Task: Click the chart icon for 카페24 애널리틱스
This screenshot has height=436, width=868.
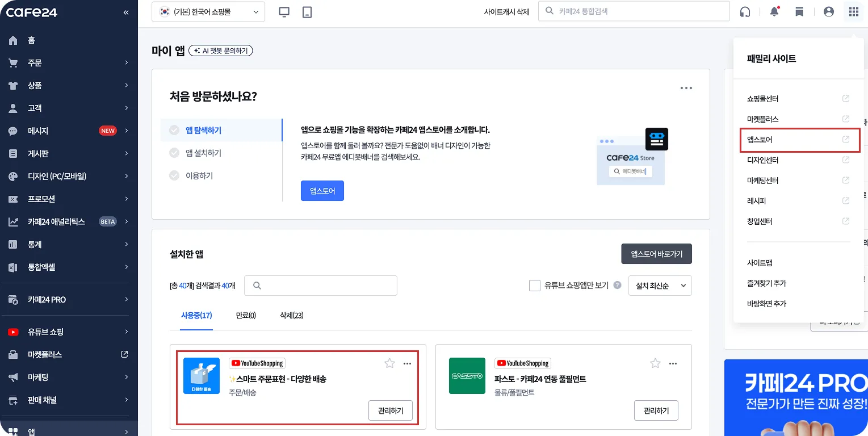Action: [x=13, y=222]
